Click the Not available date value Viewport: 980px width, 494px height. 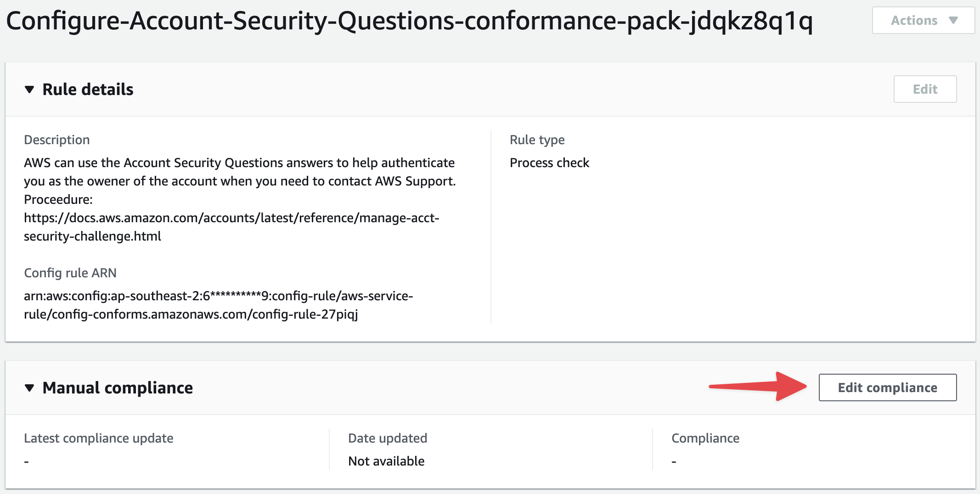click(x=386, y=461)
